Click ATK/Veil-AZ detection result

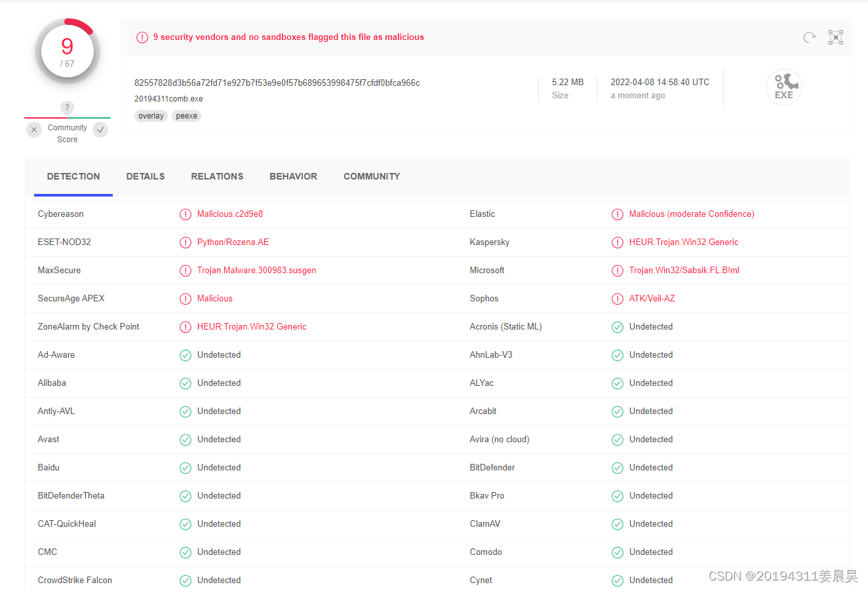(652, 299)
